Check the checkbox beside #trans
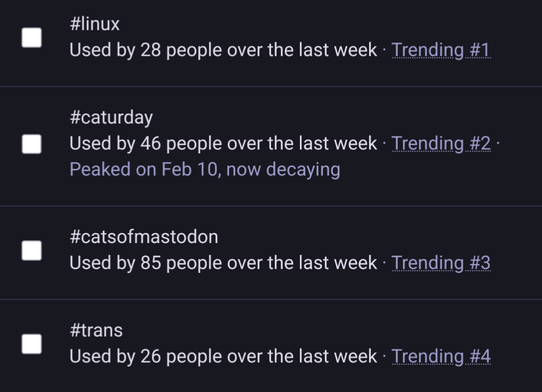The width and height of the screenshot is (542, 392). (32, 344)
